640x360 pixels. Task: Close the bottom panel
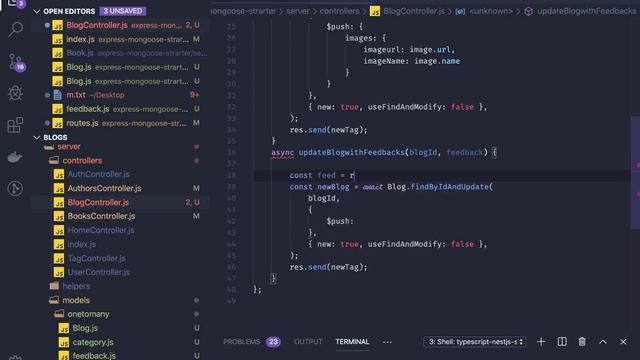[623, 342]
